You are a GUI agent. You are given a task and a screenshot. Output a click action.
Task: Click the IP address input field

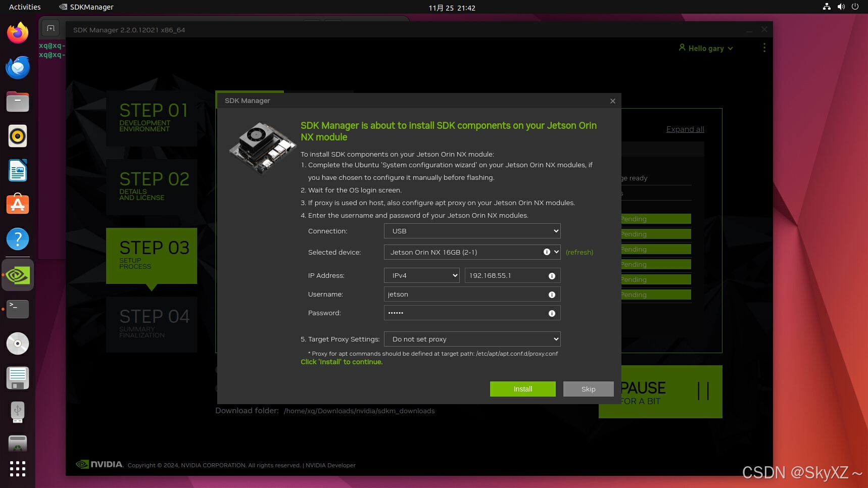(513, 275)
